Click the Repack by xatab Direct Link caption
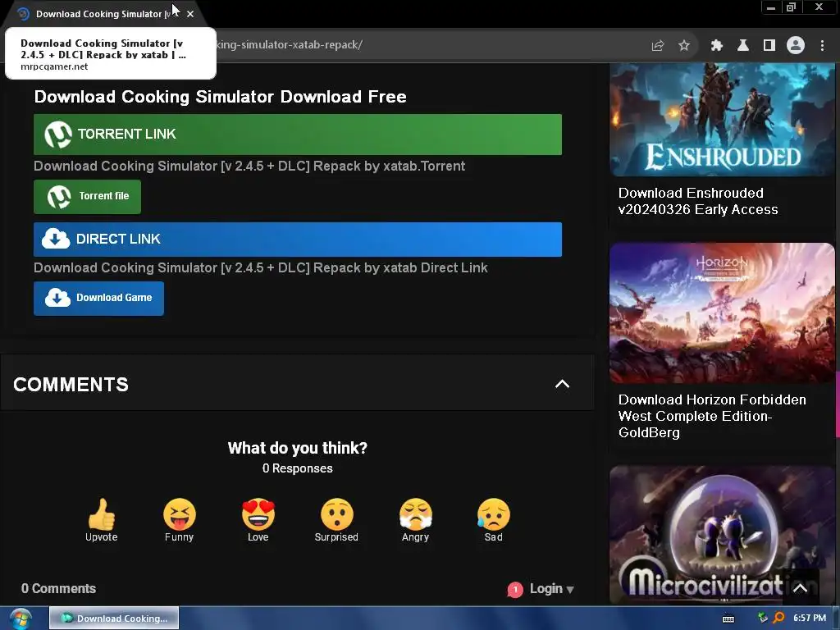This screenshot has height=630, width=840. pos(260,268)
